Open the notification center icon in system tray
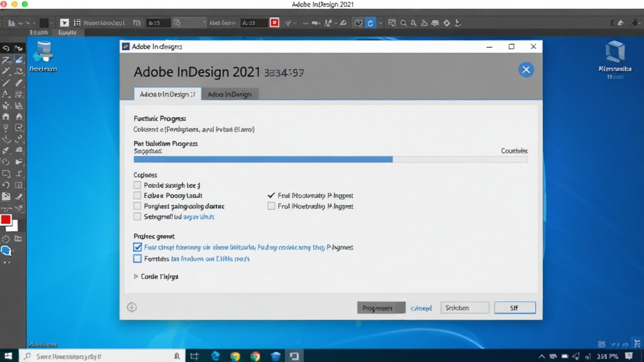This screenshot has width=644, height=362. 629,356
